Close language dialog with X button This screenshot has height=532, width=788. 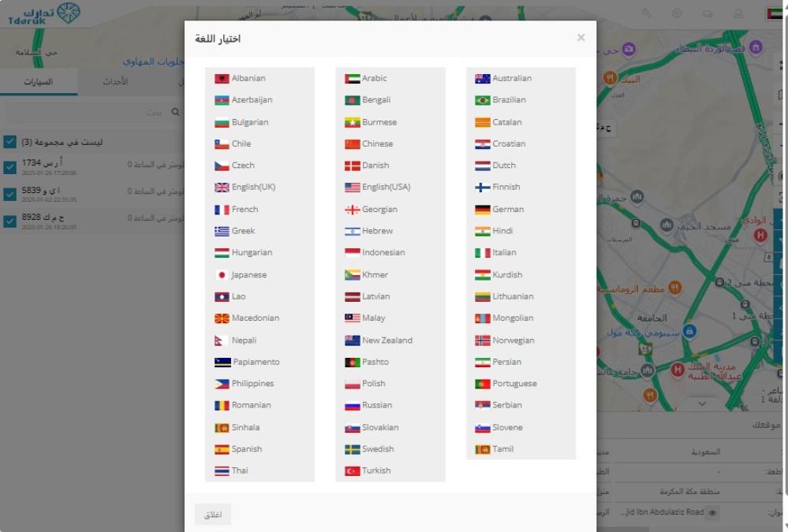[x=581, y=38]
